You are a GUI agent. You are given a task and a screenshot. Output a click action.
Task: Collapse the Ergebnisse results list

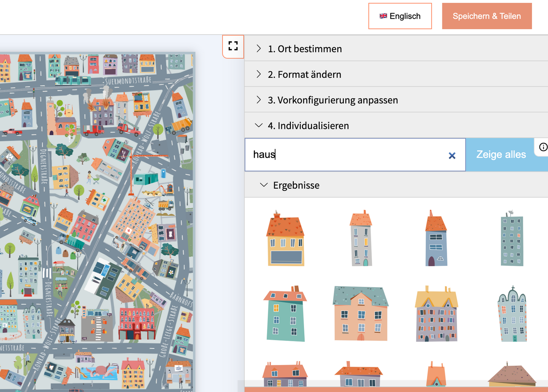pyautogui.click(x=296, y=185)
